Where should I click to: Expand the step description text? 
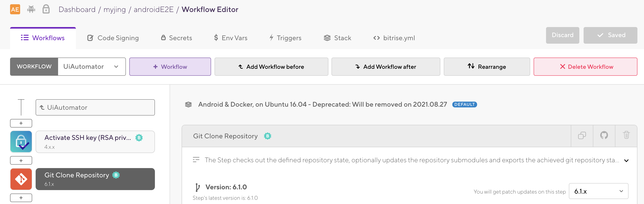(x=626, y=160)
